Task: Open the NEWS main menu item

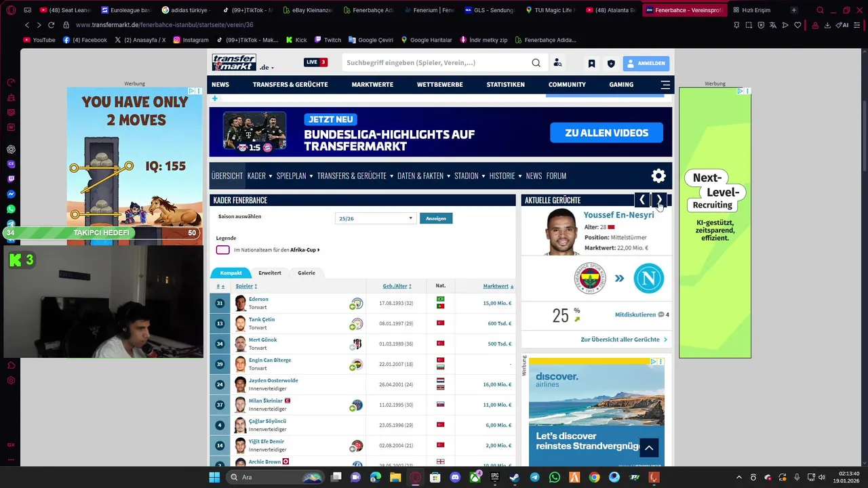Action: [220, 85]
